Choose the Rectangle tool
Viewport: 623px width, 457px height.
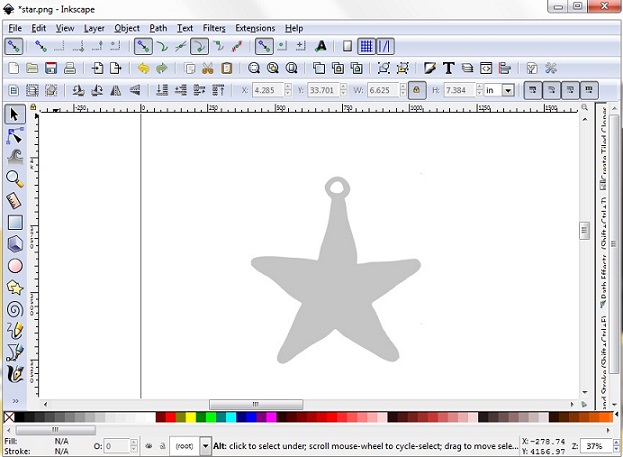pos(15,223)
